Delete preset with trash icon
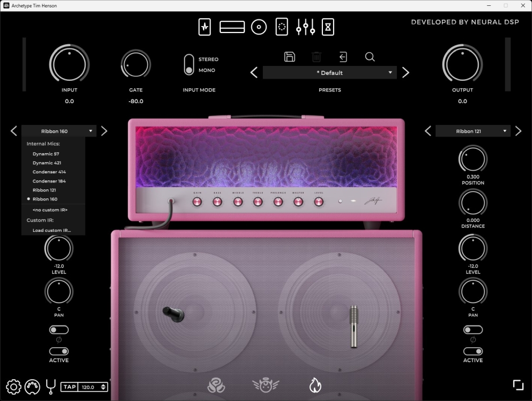Image resolution: width=532 pixels, height=401 pixels. 316,57
